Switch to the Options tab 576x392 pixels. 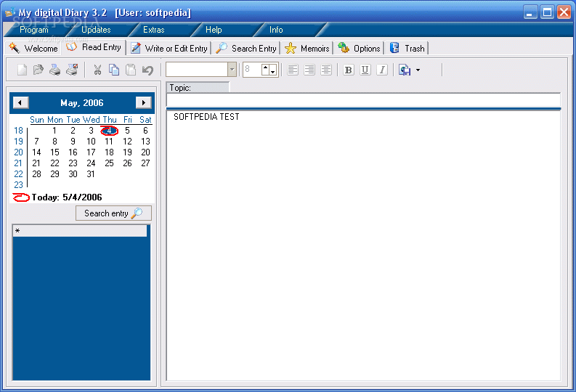tap(359, 48)
